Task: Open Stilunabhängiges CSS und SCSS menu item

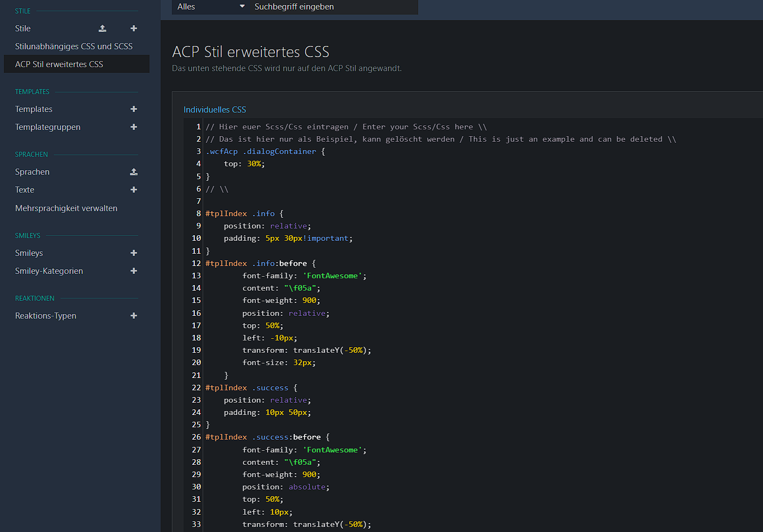Action: (x=74, y=46)
